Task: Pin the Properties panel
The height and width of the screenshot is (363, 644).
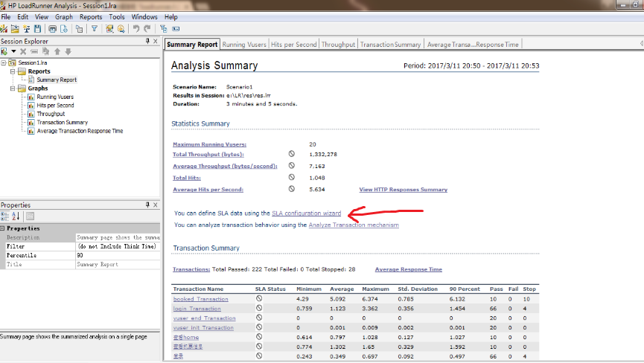Action: (147, 205)
